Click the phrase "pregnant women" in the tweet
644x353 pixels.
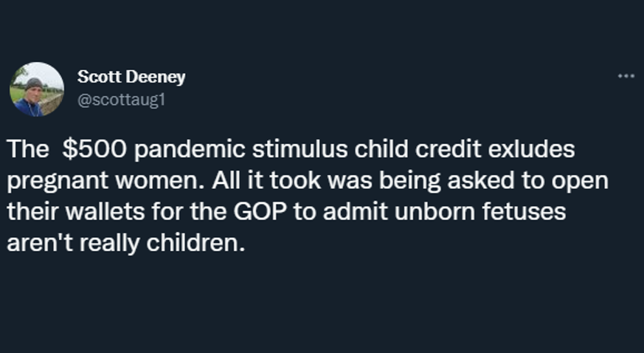[x=105, y=180]
